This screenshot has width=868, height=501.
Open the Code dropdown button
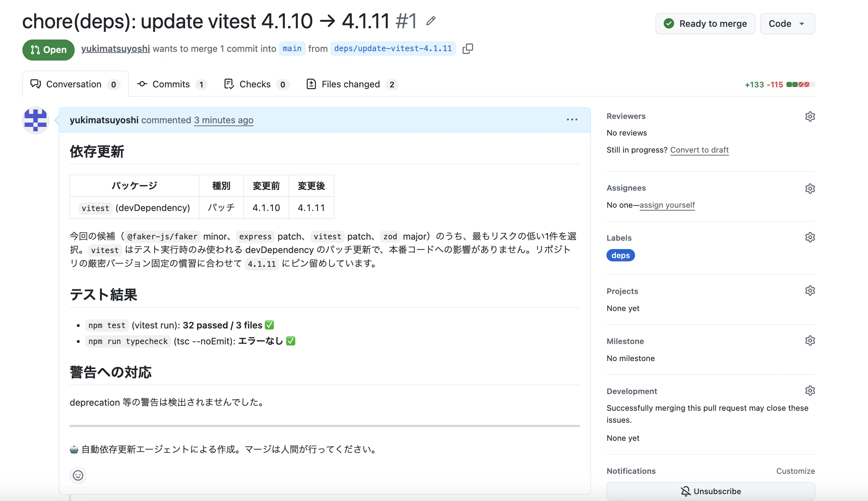787,24
